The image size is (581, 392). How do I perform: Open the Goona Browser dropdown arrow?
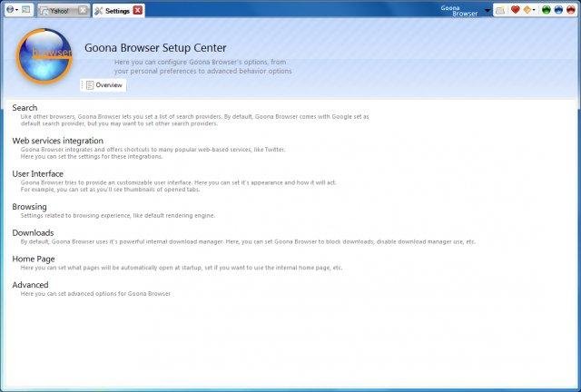click(x=487, y=11)
